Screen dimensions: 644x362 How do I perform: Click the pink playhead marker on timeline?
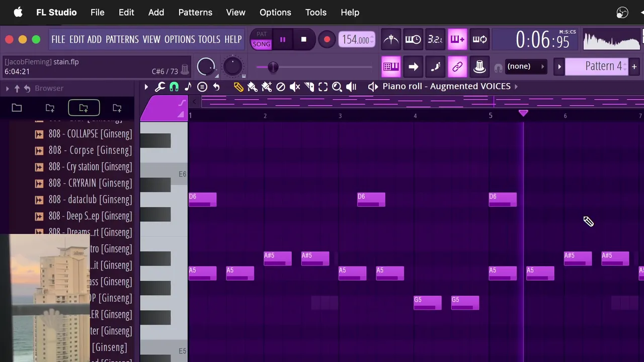523,114
